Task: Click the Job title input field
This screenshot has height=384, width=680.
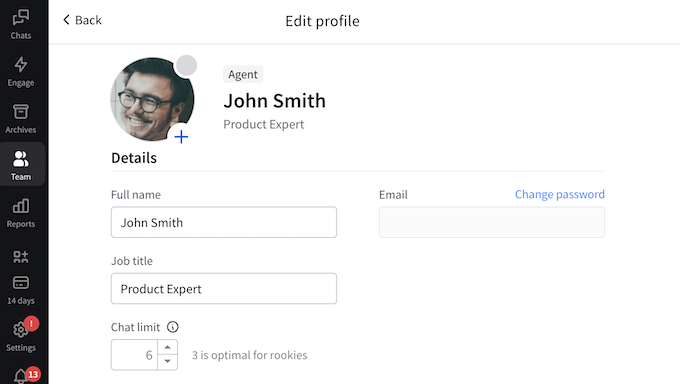Action: 224,289
